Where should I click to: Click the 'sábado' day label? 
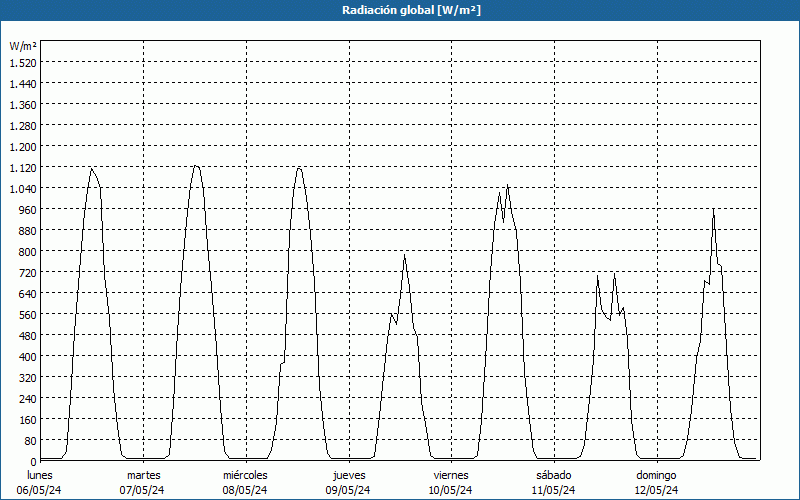[x=554, y=475]
